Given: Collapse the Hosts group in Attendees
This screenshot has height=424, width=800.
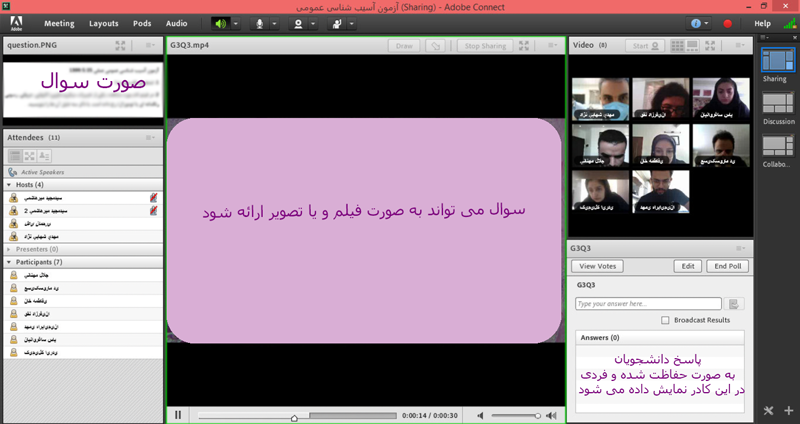Looking at the screenshot, I should [x=11, y=185].
